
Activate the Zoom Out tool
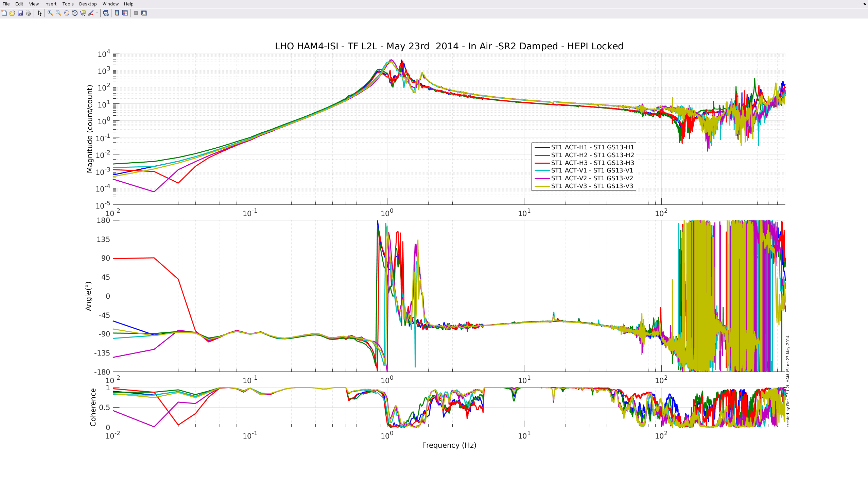pos(58,13)
